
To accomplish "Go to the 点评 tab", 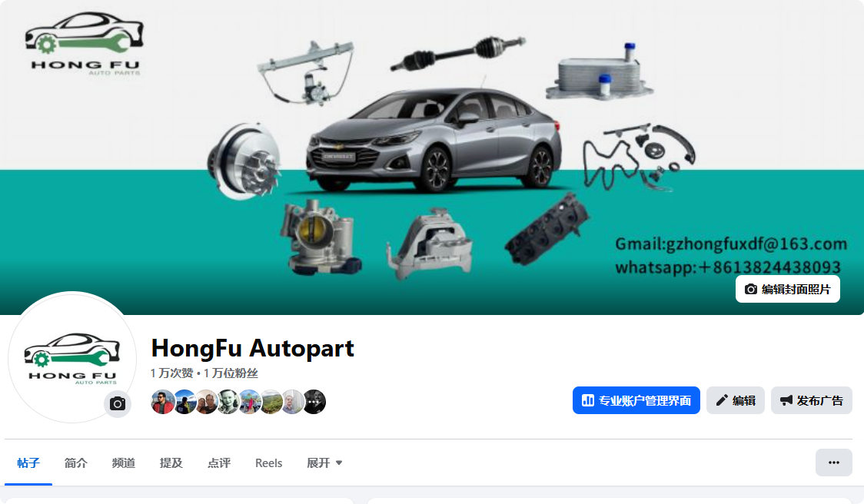I will (x=219, y=463).
